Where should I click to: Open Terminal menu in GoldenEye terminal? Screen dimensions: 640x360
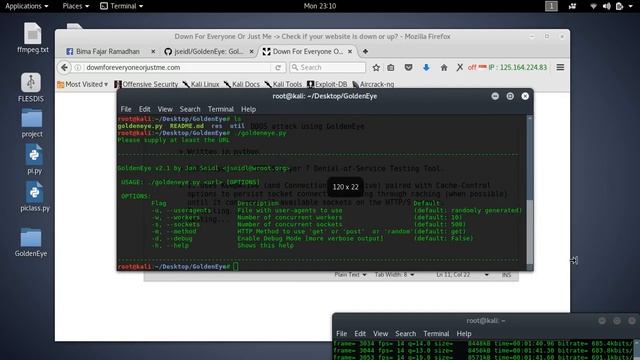(x=221, y=109)
